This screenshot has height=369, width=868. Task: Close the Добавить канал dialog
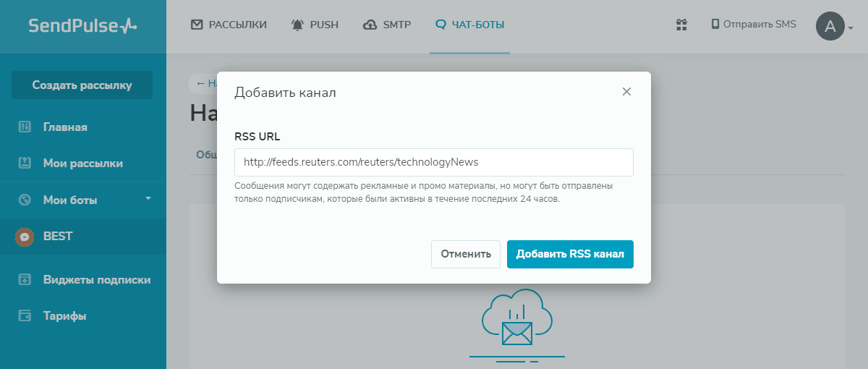(626, 91)
